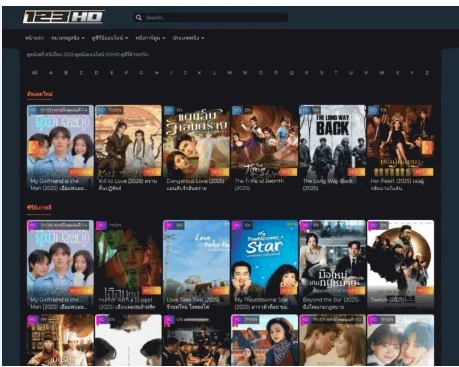Screen dimensions: 459x367
Task: Filter titles by letter G
Action: (141, 72)
